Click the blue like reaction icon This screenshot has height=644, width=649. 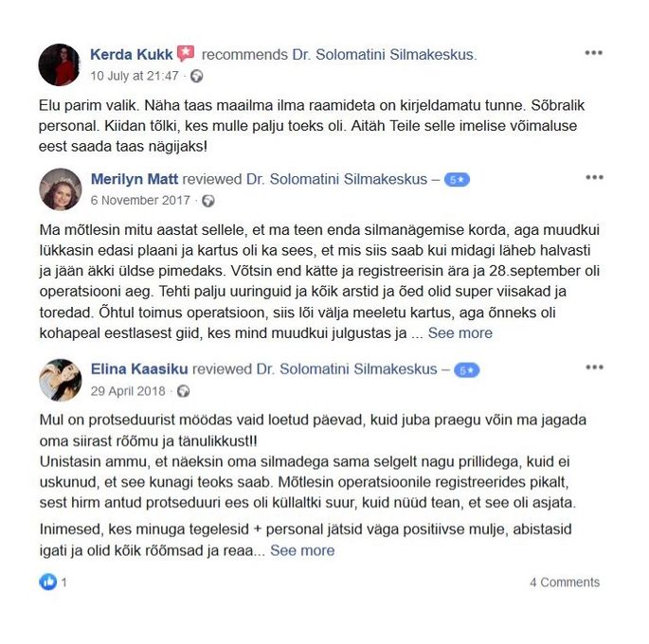click(48, 581)
